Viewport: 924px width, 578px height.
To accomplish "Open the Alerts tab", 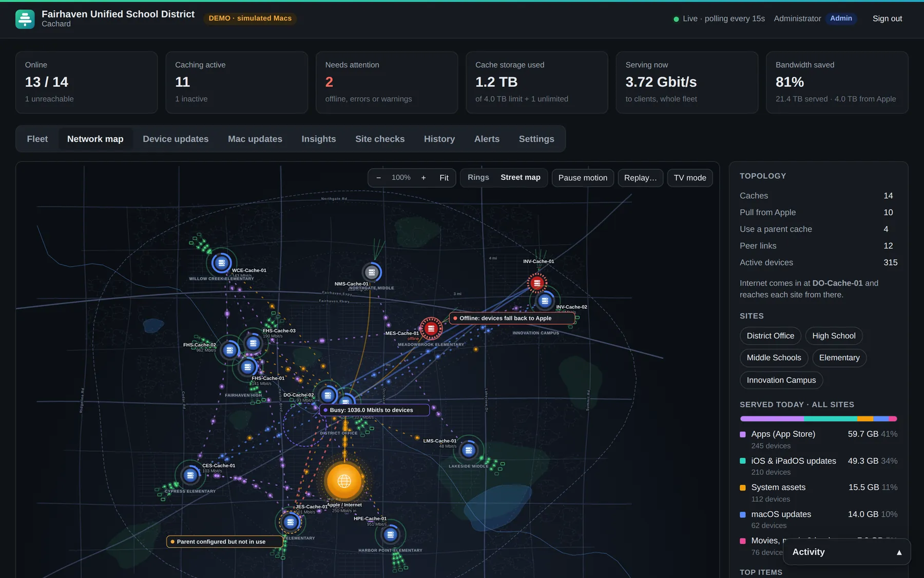I will click(487, 139).
